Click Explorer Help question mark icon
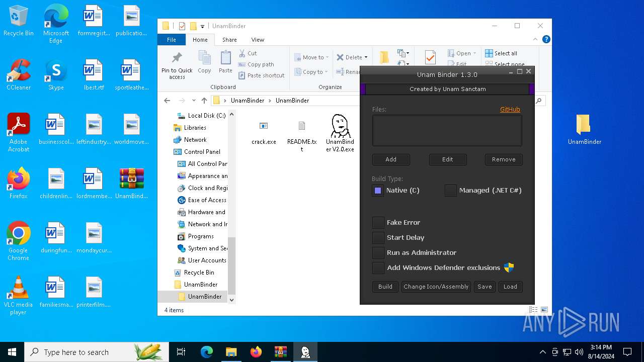The height and width of the screenshot is (362, 644). (546, 39)
